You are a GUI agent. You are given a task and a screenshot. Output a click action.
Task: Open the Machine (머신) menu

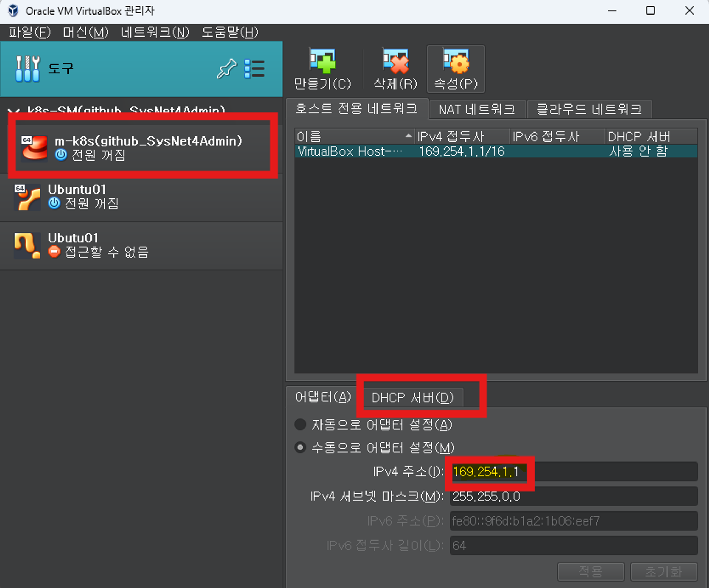[85, 32]
